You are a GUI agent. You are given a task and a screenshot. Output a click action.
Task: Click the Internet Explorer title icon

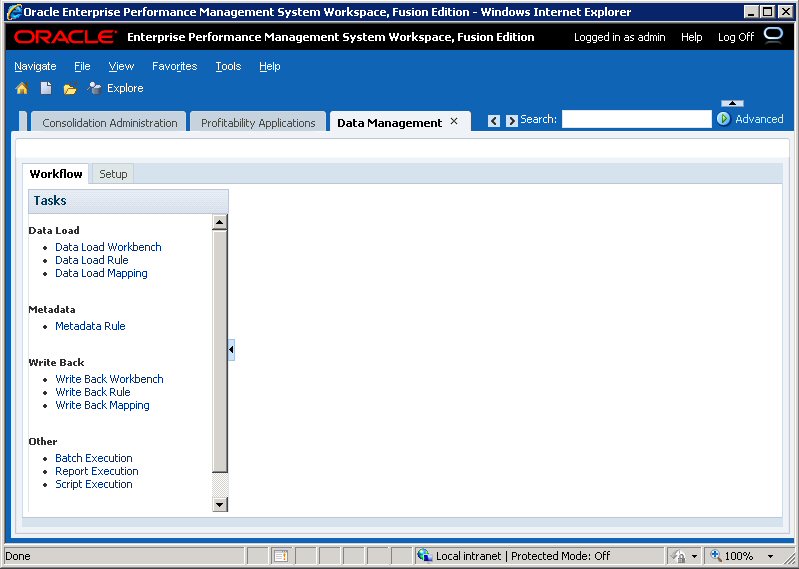(x=14, y=11)
